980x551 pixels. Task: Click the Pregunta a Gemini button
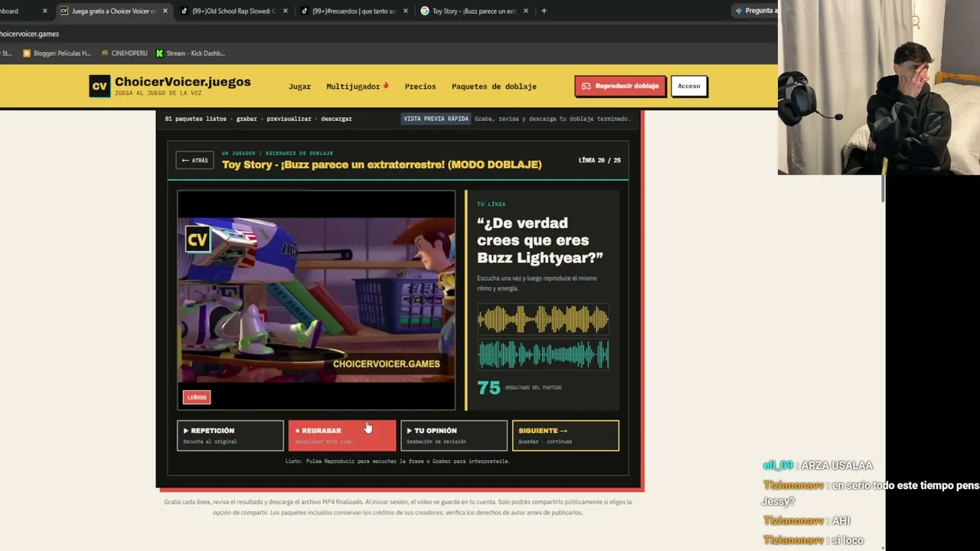coord(756,11)
